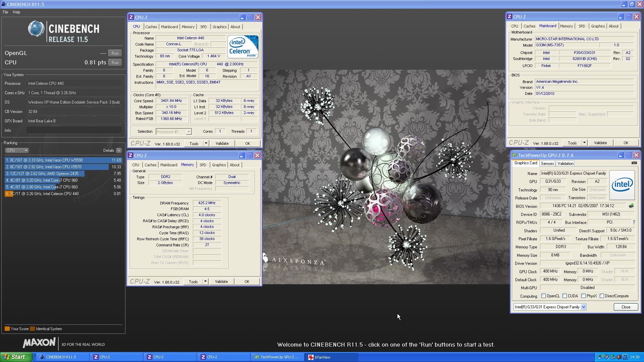
Task: Select Core i7 860 ranking row
Action: (63, 187)
